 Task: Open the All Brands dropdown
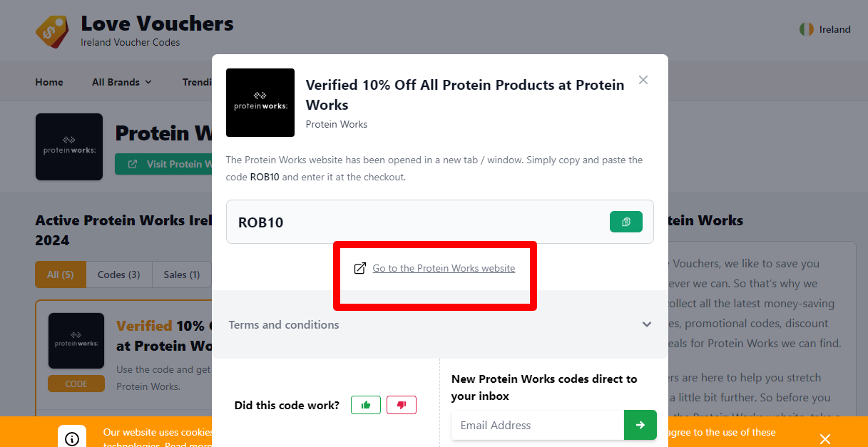[121, 81]
